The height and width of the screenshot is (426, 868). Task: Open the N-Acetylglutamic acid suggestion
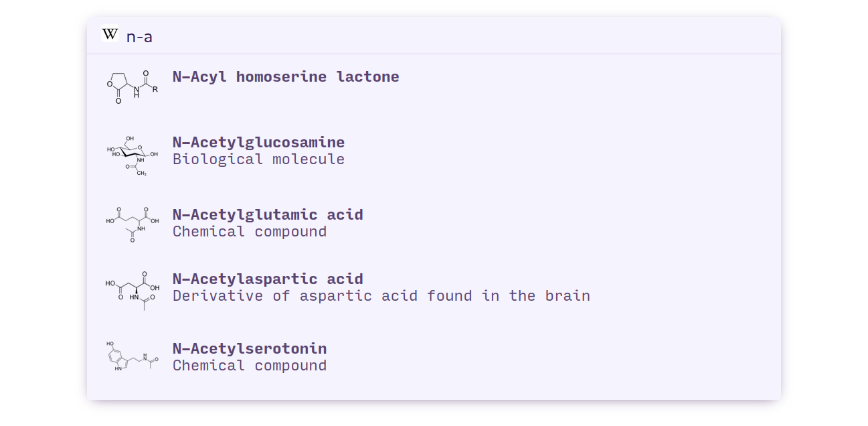434,224
